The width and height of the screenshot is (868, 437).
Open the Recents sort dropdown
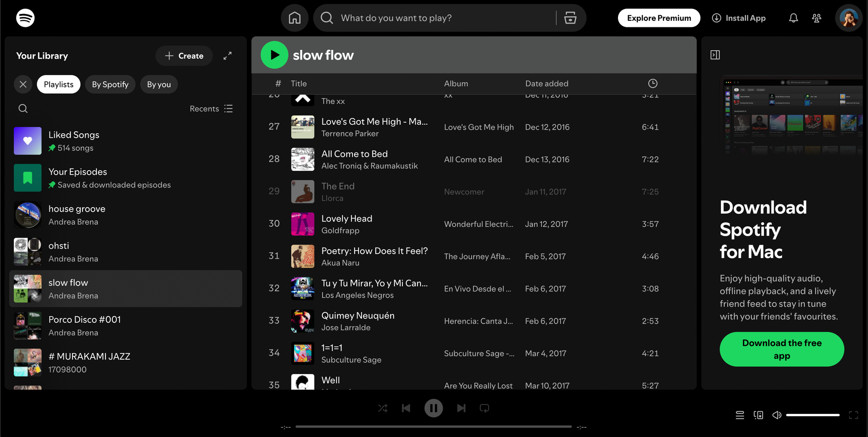coord(211,109)
